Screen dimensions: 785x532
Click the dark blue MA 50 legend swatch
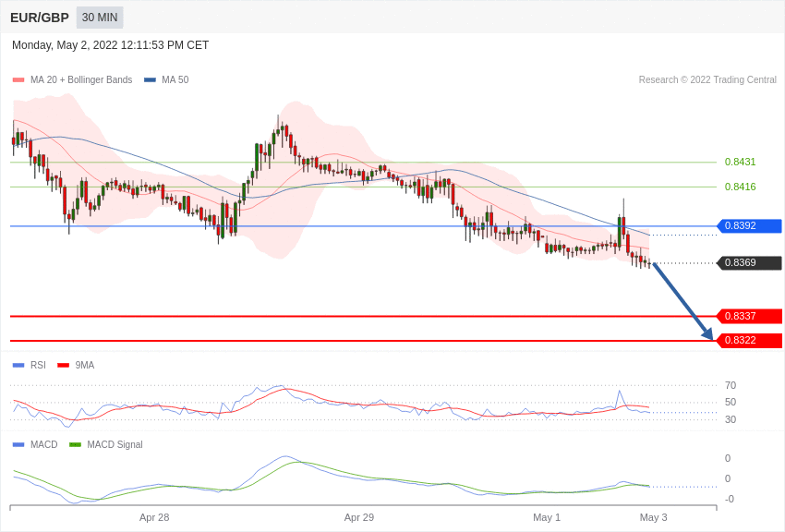(x=150, y=79)
